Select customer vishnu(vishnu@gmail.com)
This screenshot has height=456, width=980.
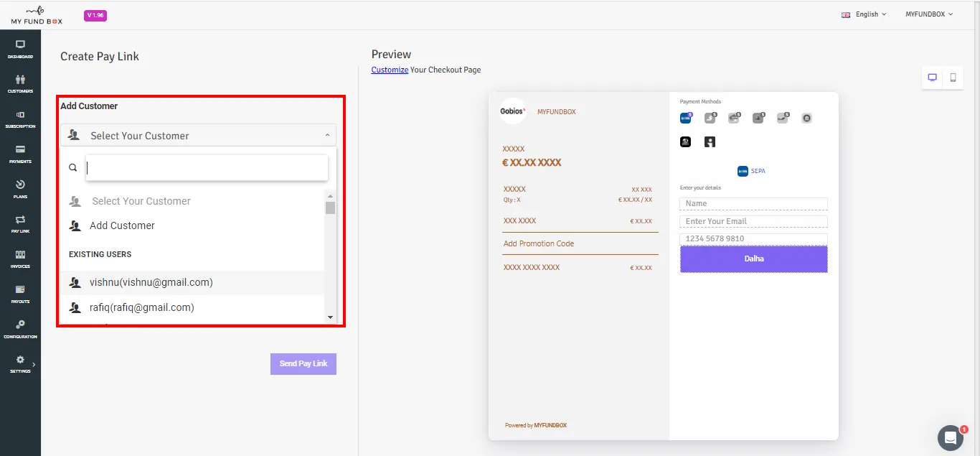tap(192, 282)
